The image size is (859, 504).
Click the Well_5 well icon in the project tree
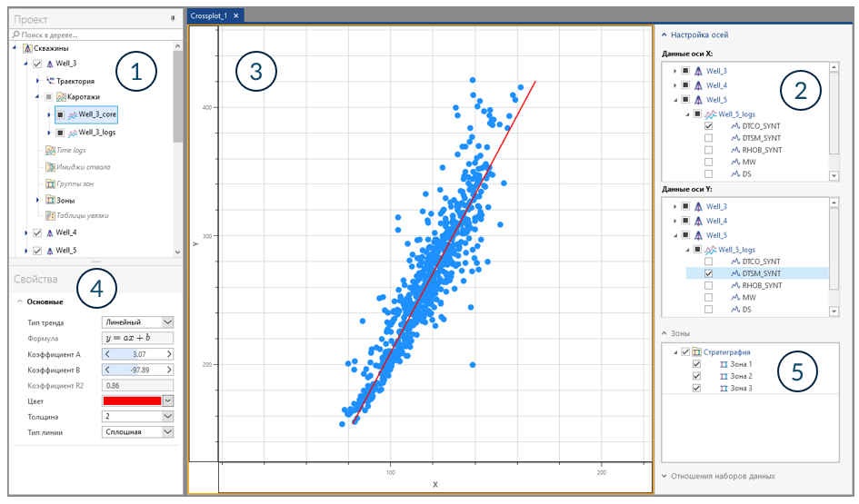50,251
